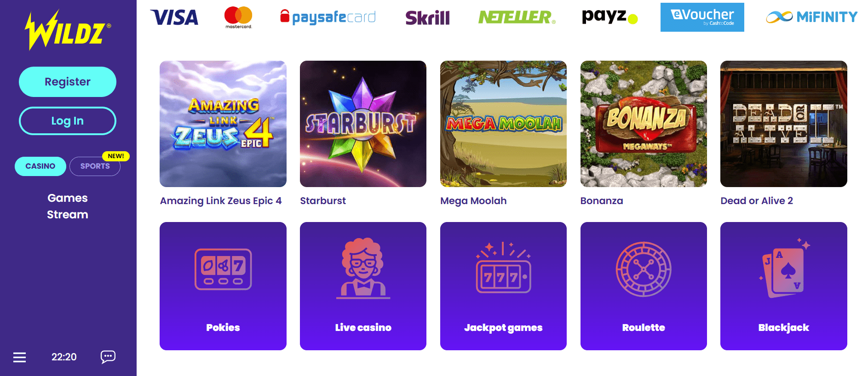
Task: Open the Stream menu item
Action: tap(68, 215)
